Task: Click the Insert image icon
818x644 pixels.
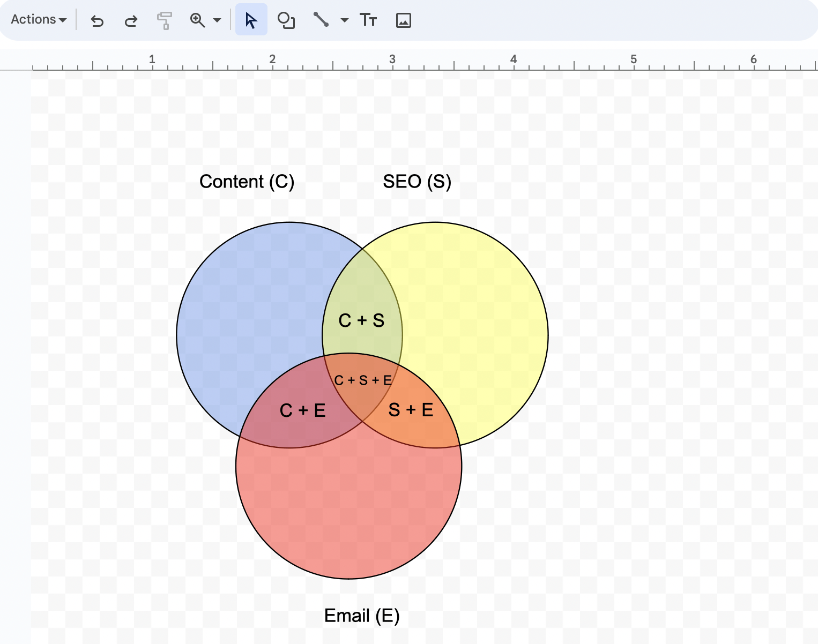Action: [x=403, y=20]
